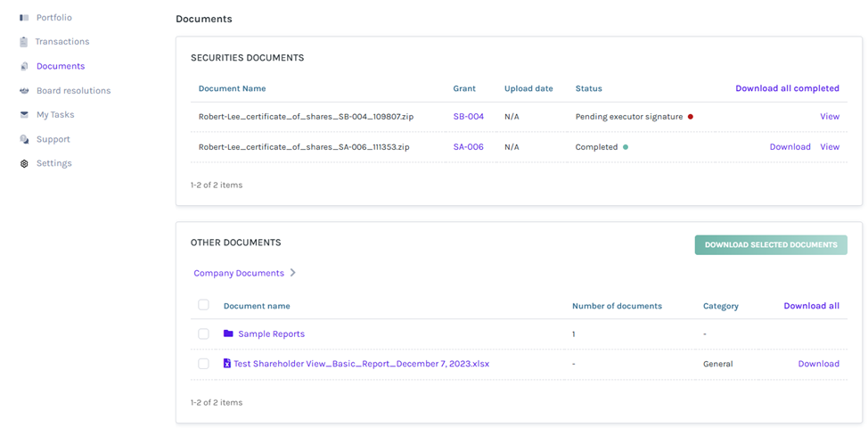
Task: Open grant link SB-004
Action: click(468, 117)
